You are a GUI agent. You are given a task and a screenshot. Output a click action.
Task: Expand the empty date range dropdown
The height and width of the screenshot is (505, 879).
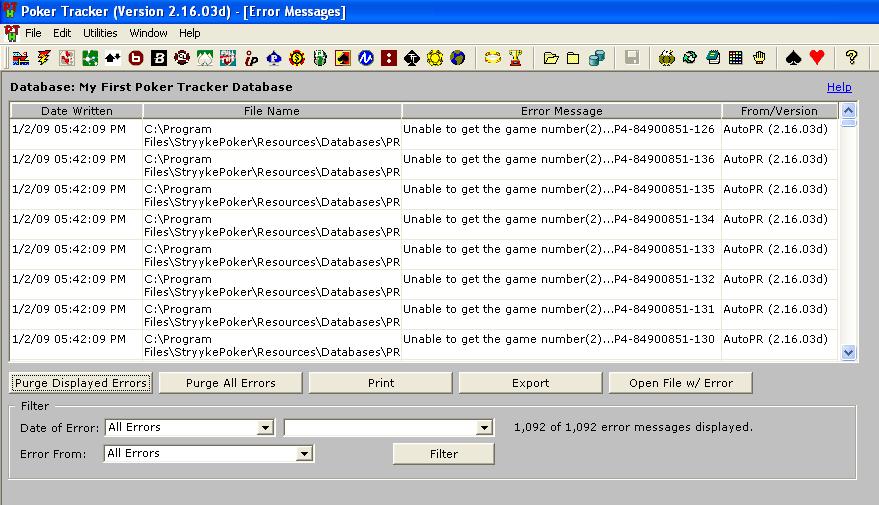(484, 428)
